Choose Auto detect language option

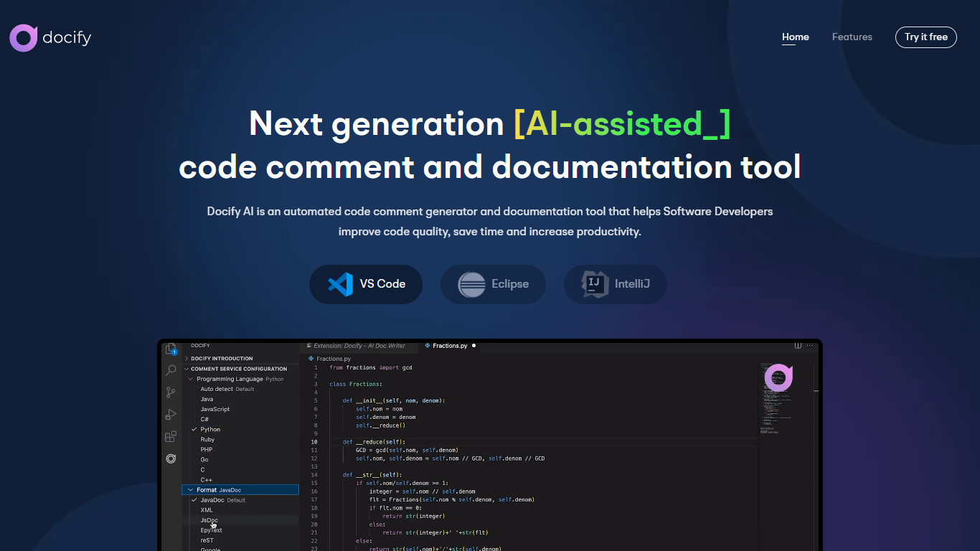click(x=227, y=389)
